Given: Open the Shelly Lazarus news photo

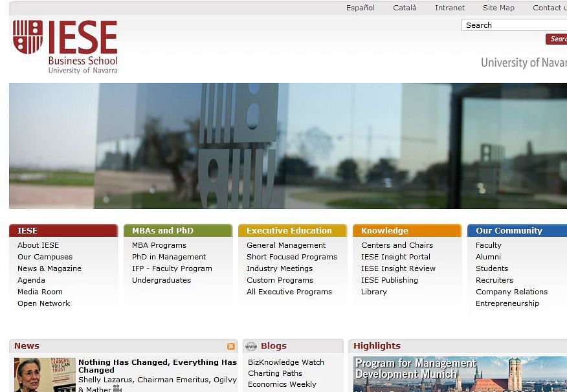Looking at the screenshot, I should tap(45, 375).
